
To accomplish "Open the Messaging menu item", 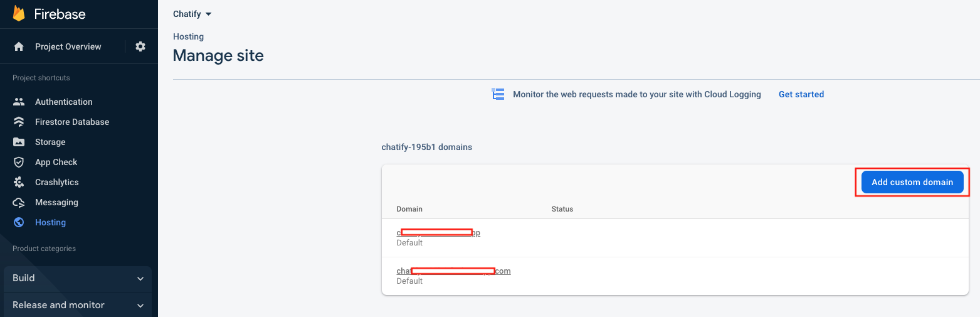I will point(56,202).
